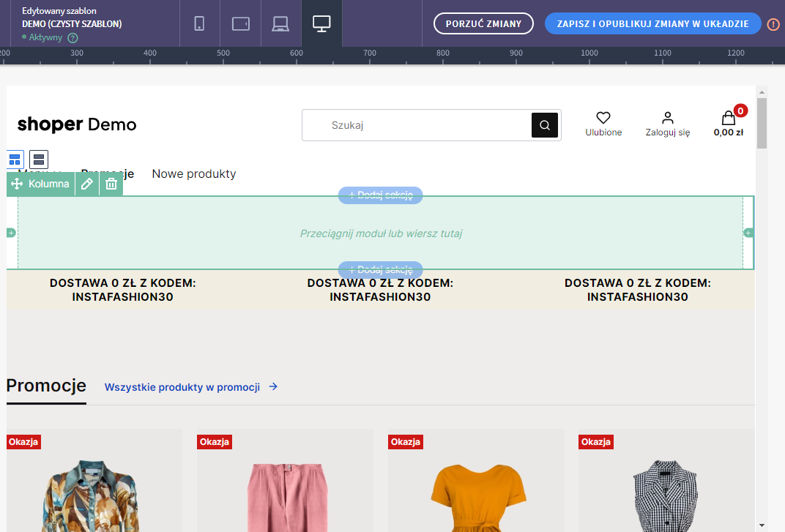
Task: Click arrow after Wszystkie produkty w promocji
Action: tap(273, 386)
